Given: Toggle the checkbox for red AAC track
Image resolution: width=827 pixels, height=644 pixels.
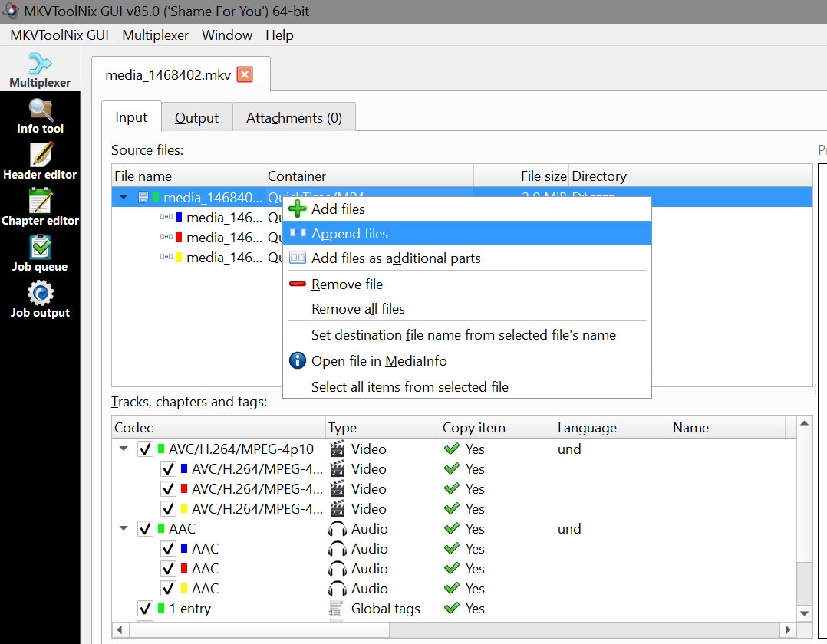Looking at the screenshot, I should click(168, 569).
